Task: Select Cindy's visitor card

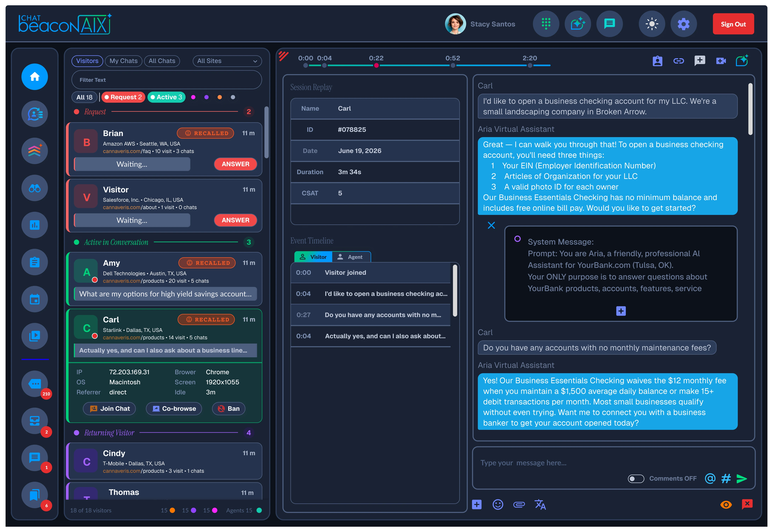Action: [164, 461]
